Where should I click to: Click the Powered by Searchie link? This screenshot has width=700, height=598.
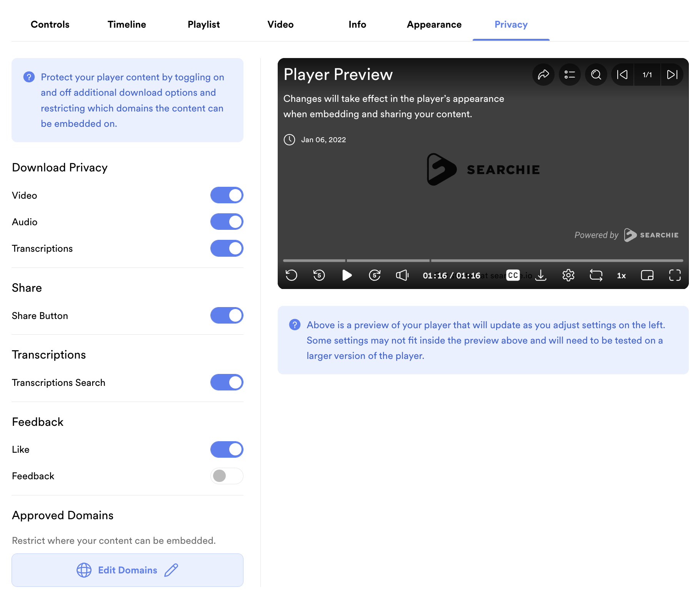[x=627, y=235]
